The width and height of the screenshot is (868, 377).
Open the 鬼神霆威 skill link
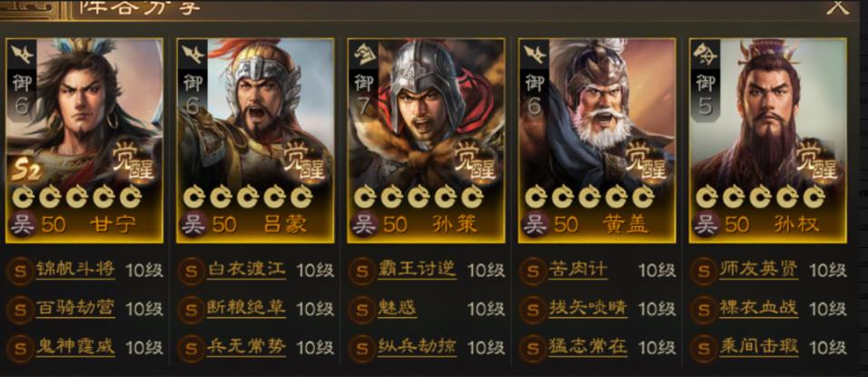75,348
